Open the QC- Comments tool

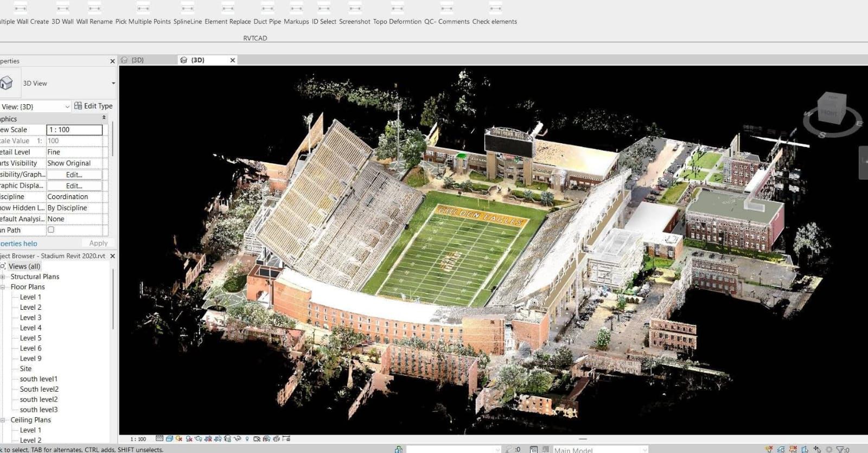click(x=446, y=15)
